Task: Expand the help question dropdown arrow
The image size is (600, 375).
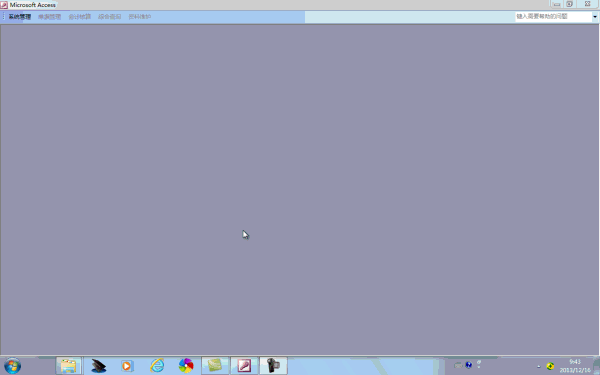Action: (595, 16)
